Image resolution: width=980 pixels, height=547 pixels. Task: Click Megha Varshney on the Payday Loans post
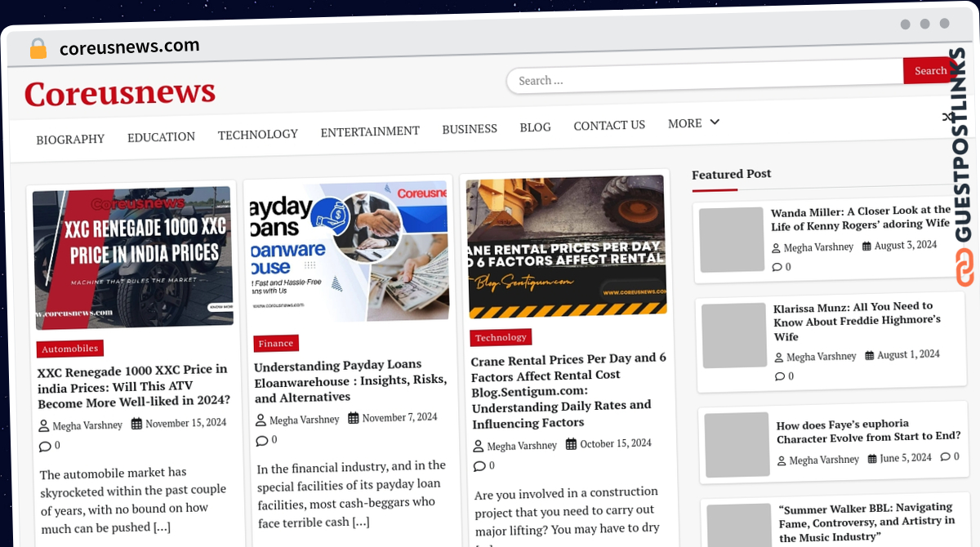tap(305, 420)
